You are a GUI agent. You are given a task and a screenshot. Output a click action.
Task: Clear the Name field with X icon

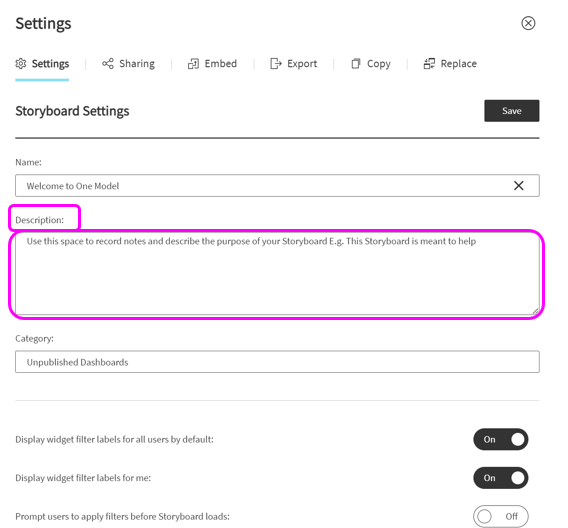518,186
